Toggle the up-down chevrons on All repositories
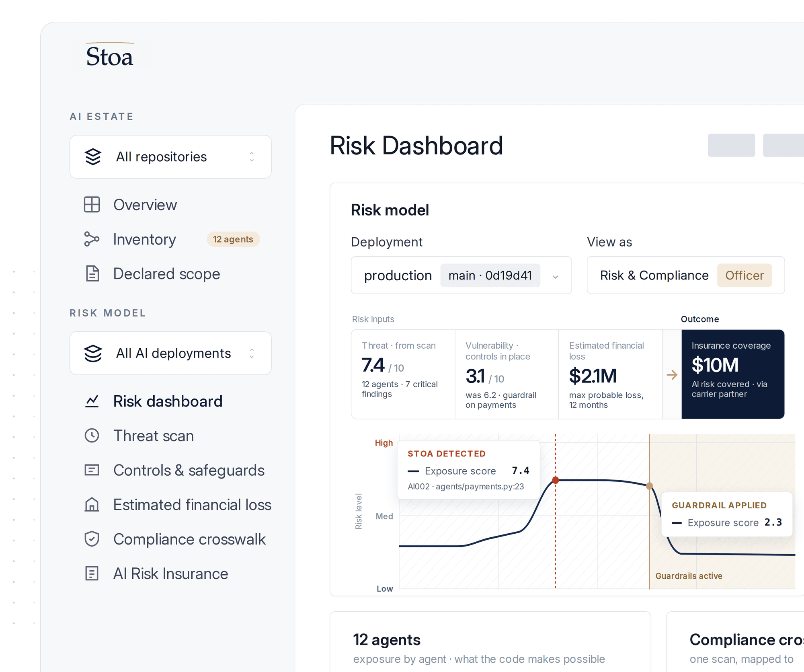This screenshot has width=804, height=672. pos(252,157)
